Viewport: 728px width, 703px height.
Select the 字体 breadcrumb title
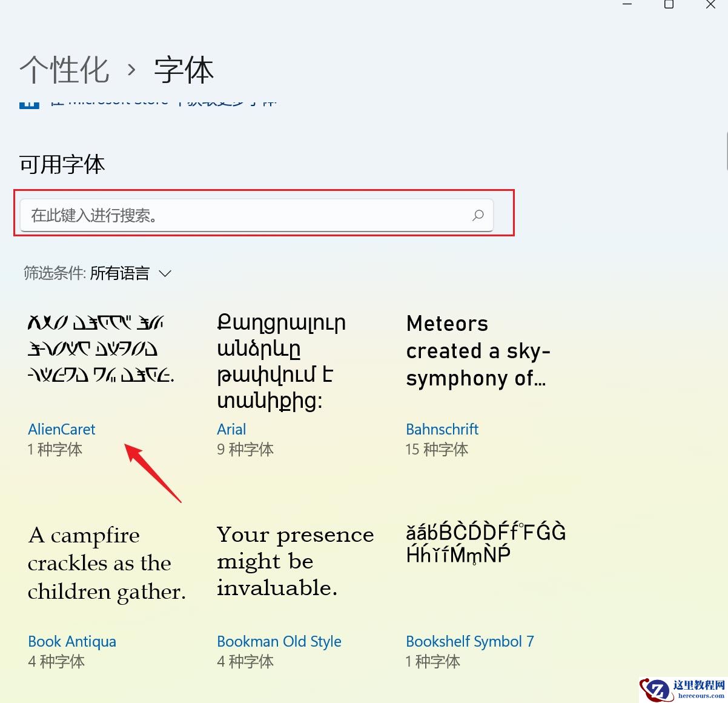184,69
